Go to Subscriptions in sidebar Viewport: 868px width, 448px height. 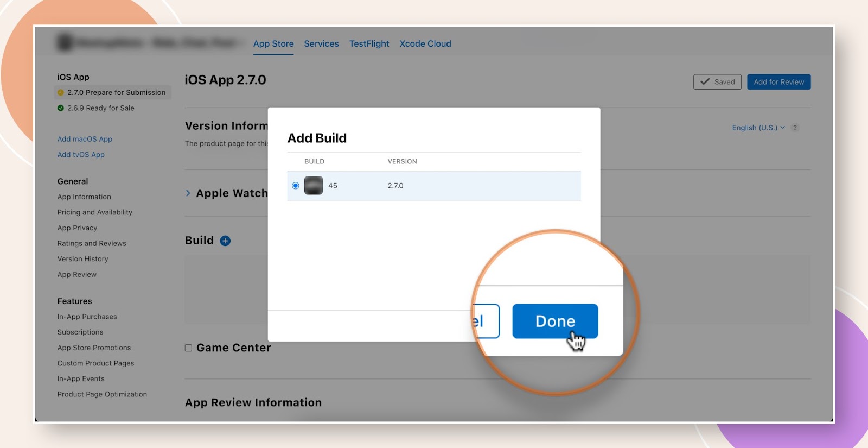[80, 332]
